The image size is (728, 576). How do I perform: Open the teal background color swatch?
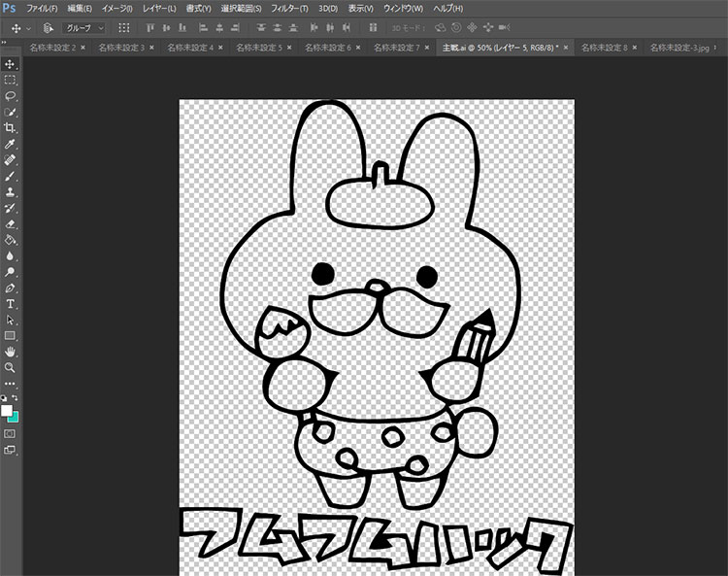(x=15, y=418)
